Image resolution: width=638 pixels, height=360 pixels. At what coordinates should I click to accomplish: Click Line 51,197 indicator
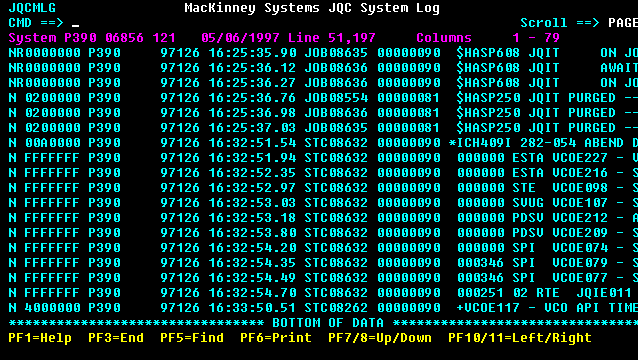pos(332,38)
